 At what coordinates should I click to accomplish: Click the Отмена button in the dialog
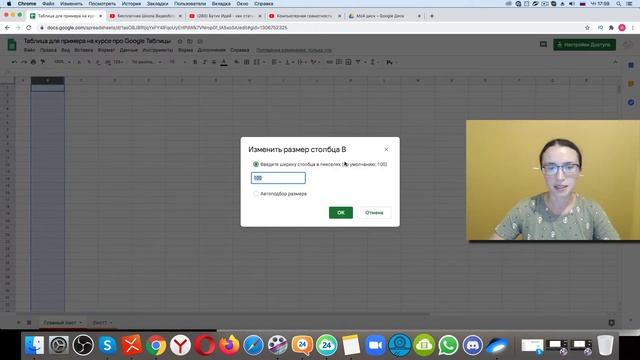374,213
